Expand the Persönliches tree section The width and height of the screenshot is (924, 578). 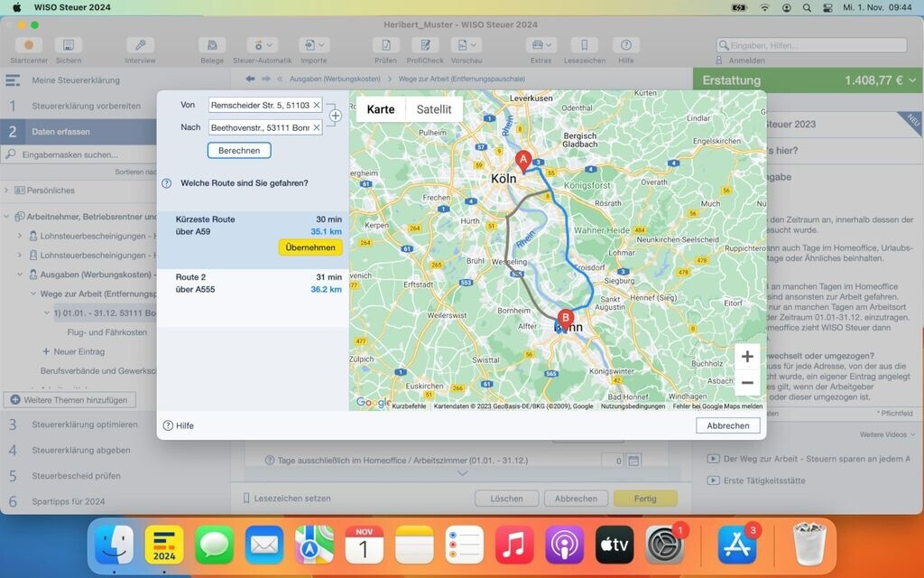point(7,191)
